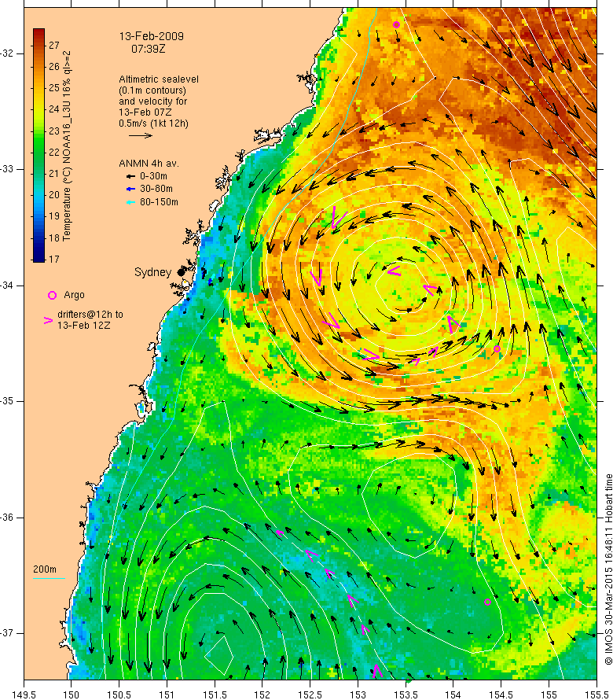The width and height of the screenshot is (613, 700).
Task: Click the temperature color bar at 27
Action: pyautogui.click(x=39, y=45)
